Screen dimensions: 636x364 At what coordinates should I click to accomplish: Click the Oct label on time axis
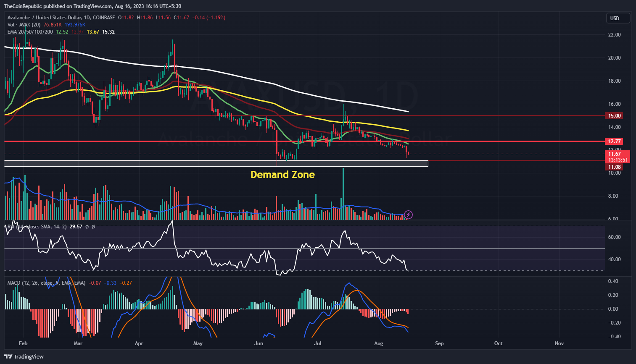tap(498, 343)
